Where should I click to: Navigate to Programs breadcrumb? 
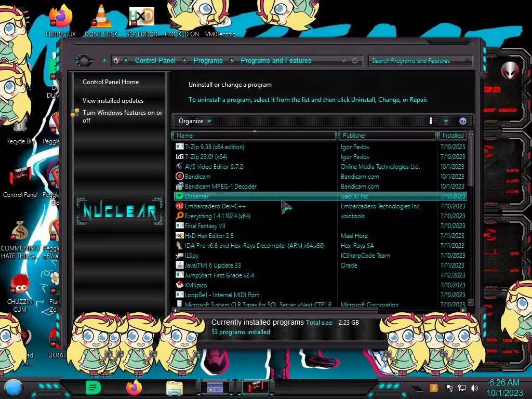click(208, 61)
